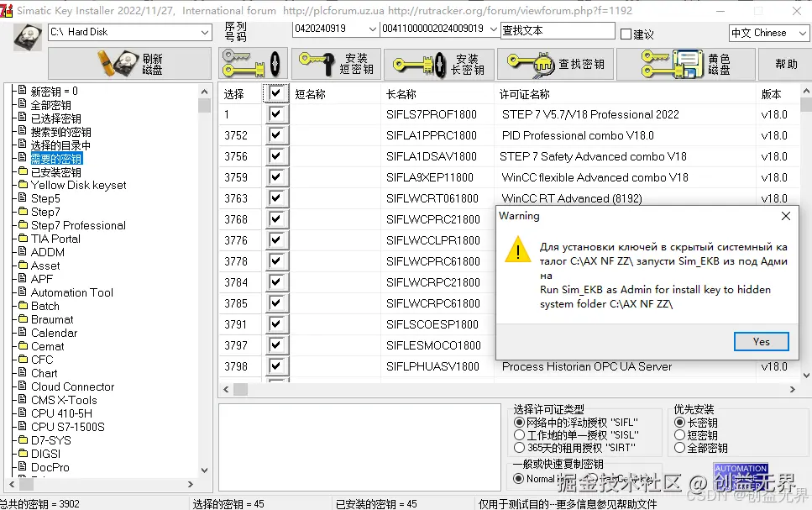Click the CPU S7-1500S document icon
Image resolution: width=812 pixels, height=510 pixels.
click(x=23, y=426)
